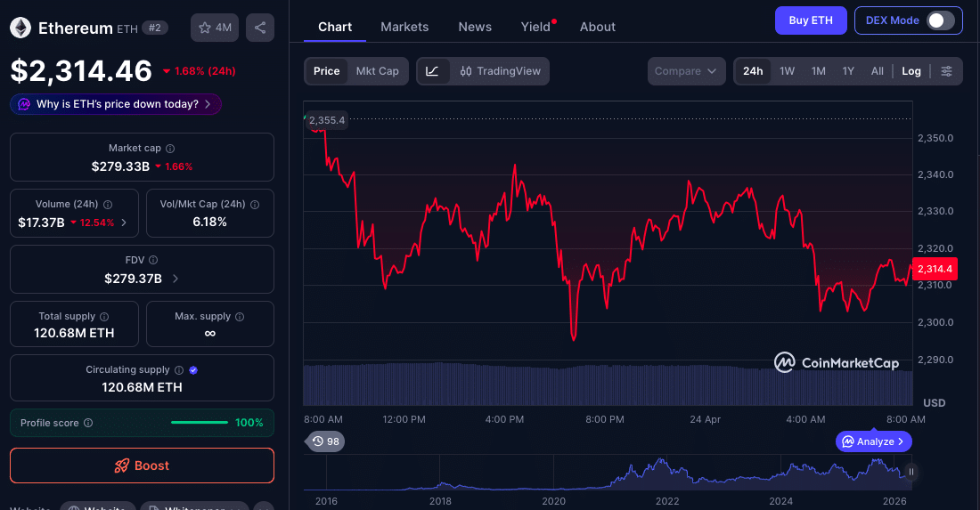Add Ethereum to watchlist via star button
The height and width of the screenshot is (510, 980).
215,28
